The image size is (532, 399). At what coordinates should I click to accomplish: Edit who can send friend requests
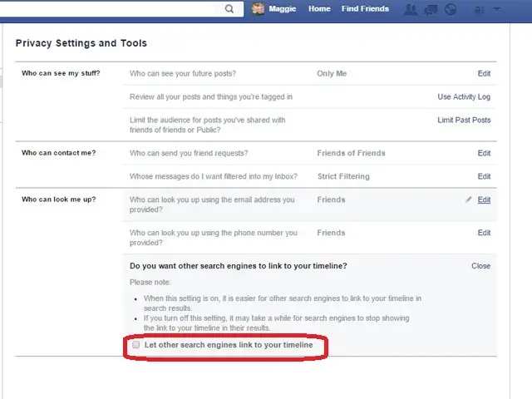(484, 154)
